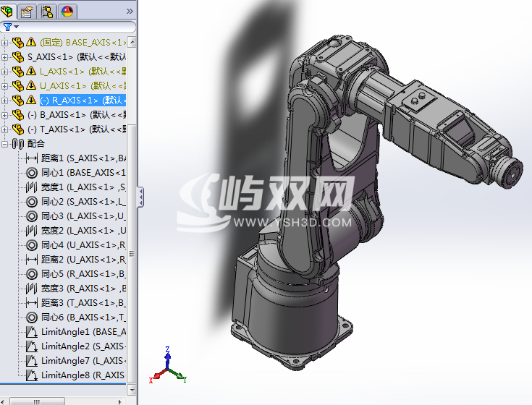Click width mate icon for 宽度3
This screenshot has height=405, width=532.
pos(32,289)
